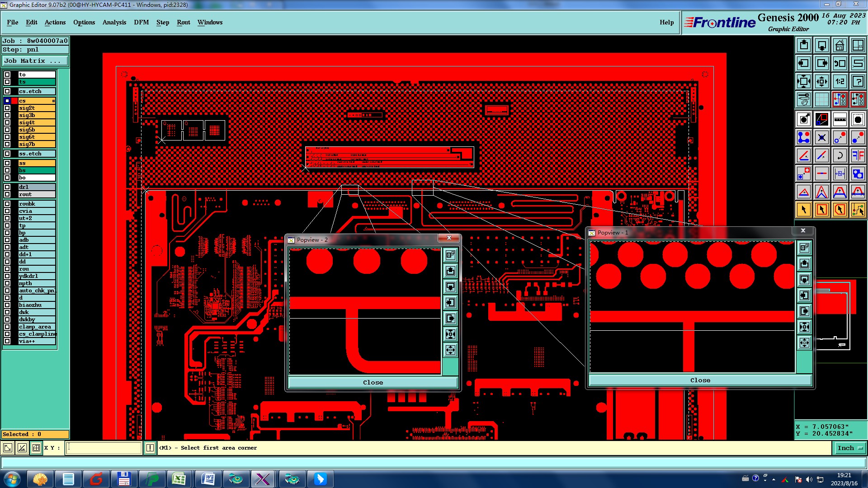Select the mirror feature tool
Image resolution: width=868 pixels, height=488 pixels.
click(x=858, y=155)
